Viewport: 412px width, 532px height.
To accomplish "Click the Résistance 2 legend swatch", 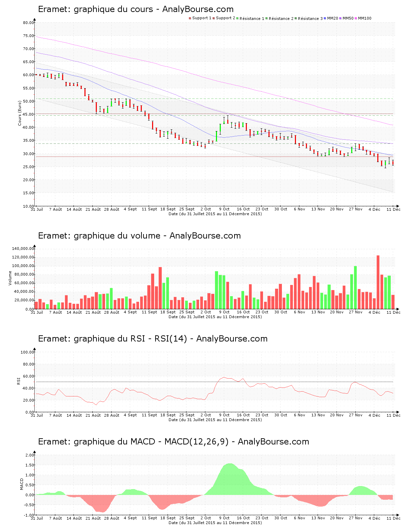I will tap(266, 18).
